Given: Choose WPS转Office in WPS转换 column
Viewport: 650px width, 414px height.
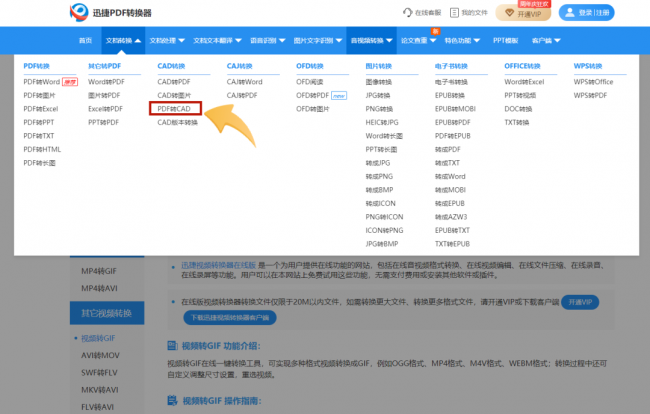Looking at the screenshot, I should coord(593,82).
